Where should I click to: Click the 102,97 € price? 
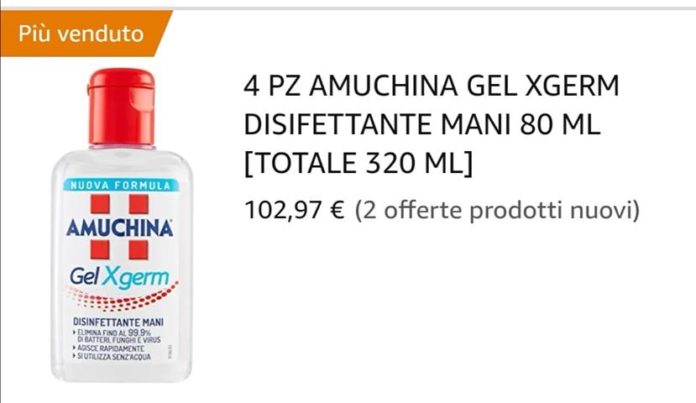tap(294, 210)
